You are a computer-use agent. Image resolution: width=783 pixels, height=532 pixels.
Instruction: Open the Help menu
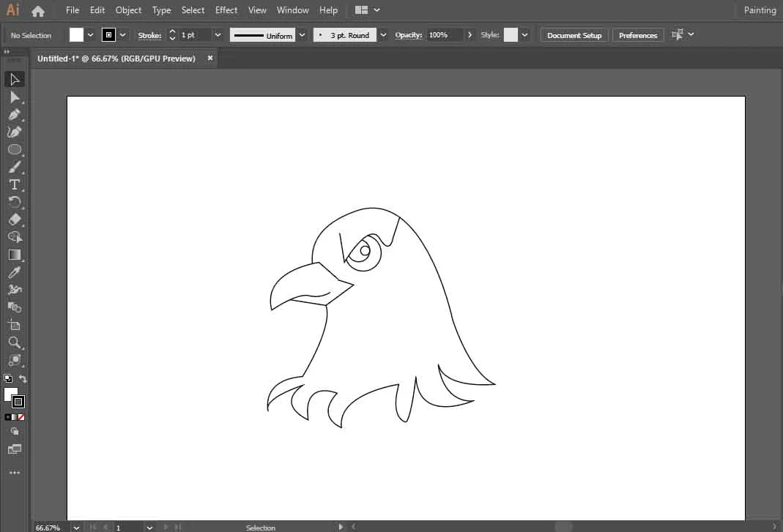[329, 10]
